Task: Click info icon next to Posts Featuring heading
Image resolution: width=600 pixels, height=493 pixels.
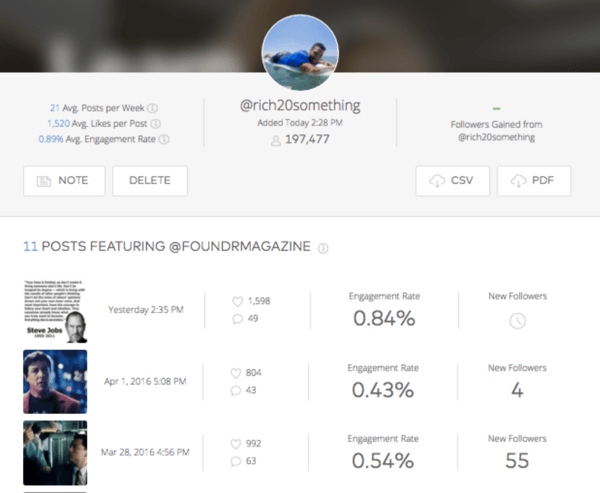Action: tap(323, 248)
